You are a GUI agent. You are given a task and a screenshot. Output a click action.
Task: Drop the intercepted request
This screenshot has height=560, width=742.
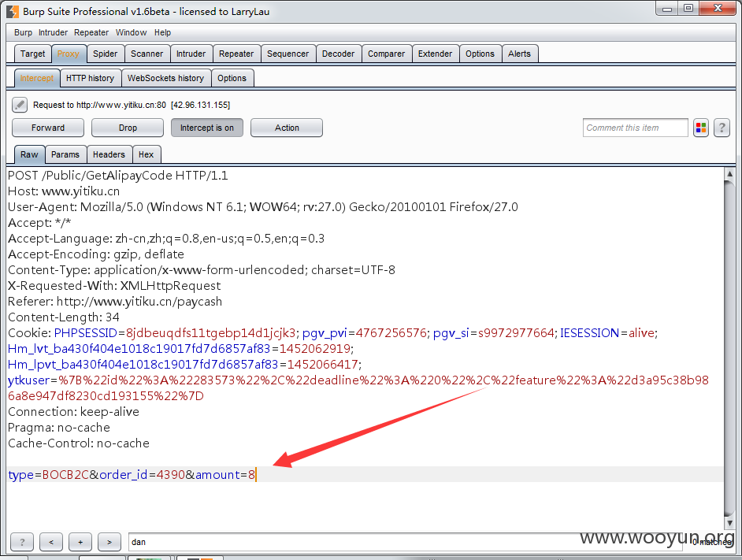128,128
